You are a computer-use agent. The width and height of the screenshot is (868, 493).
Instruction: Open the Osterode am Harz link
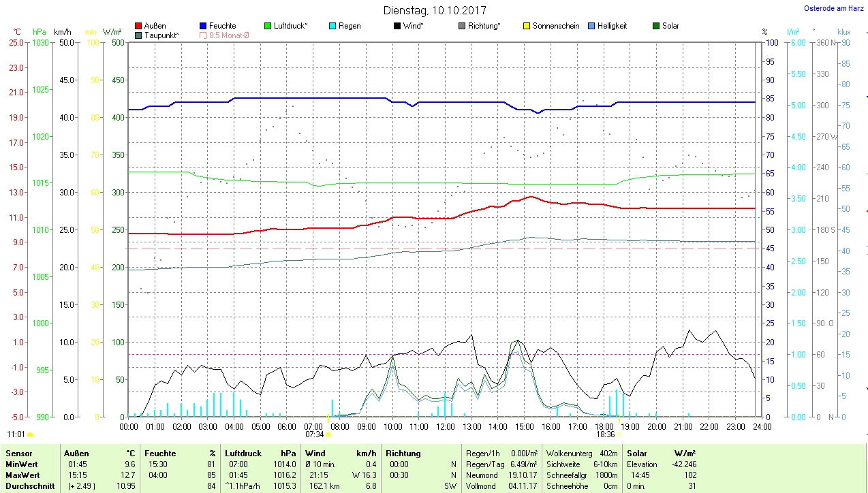[834, 8]
